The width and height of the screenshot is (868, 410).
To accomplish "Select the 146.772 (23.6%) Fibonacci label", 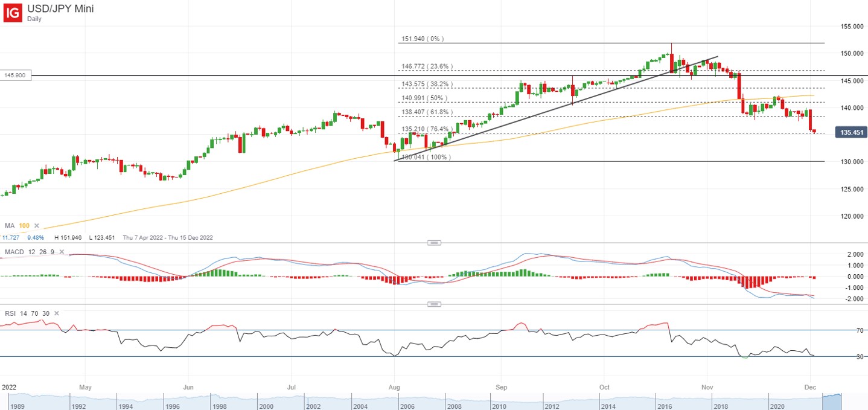I will pyautogui.click(x=427, y=66).
